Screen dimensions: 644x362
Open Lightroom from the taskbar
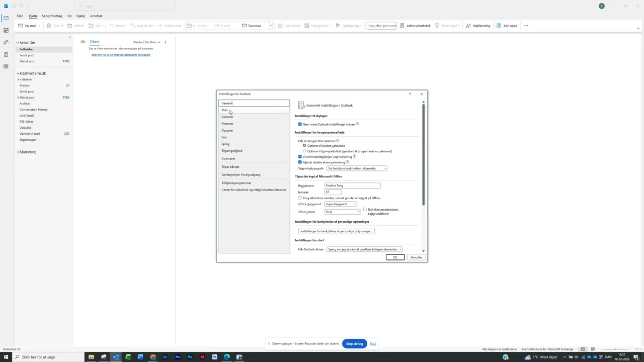point(165,357)
